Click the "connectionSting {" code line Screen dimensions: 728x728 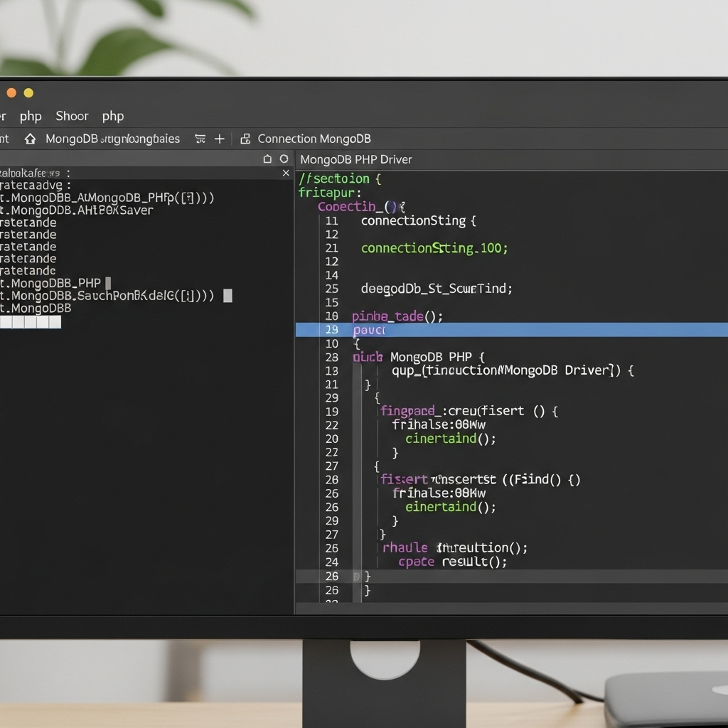[x=419, y=220]
